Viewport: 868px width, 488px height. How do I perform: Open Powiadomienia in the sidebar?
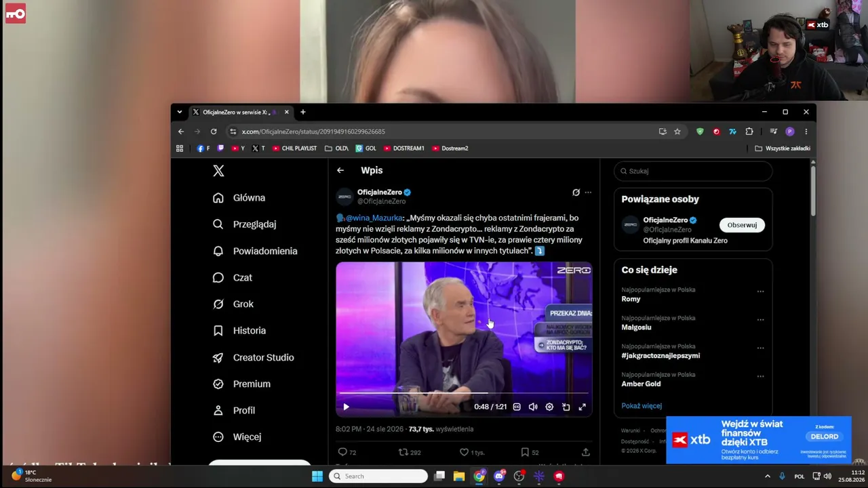[x=255, y=251]
